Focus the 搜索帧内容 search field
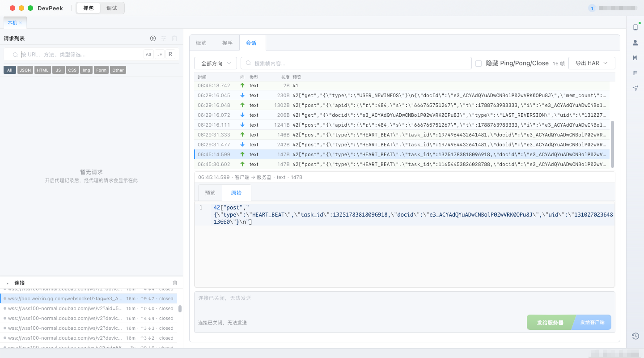Screen dimensions: 644x358 coord(356,63)
